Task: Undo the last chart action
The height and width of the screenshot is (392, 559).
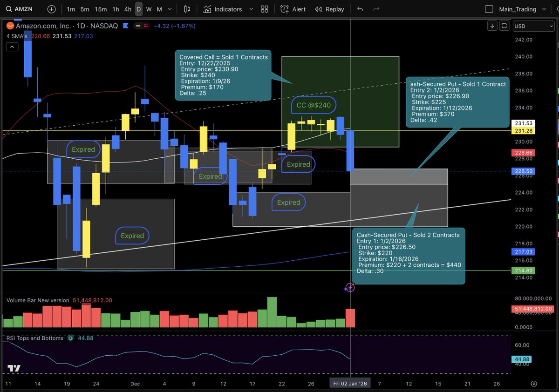Action: pos(360,9)
